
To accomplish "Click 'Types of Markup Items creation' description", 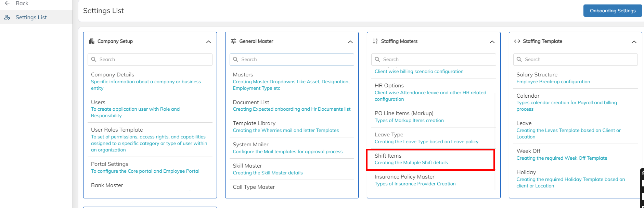I will click(x=409, y=120).
